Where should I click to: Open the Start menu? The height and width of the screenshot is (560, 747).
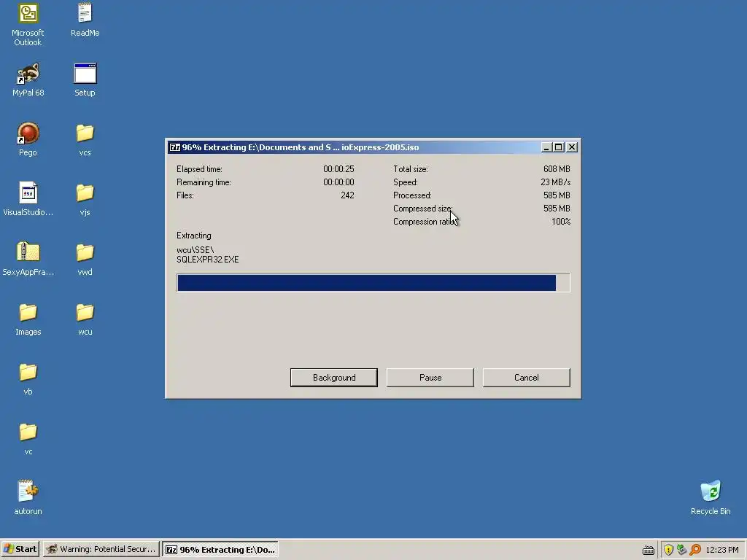20,550
